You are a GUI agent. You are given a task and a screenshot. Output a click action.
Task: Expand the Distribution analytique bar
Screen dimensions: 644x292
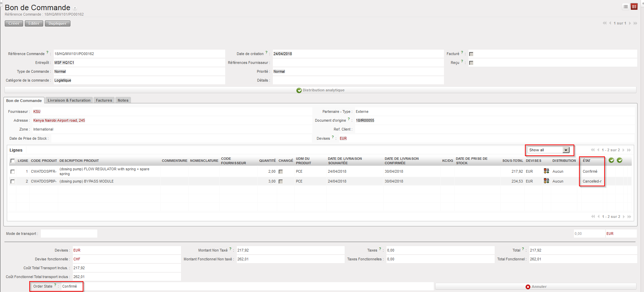[320, 90]
